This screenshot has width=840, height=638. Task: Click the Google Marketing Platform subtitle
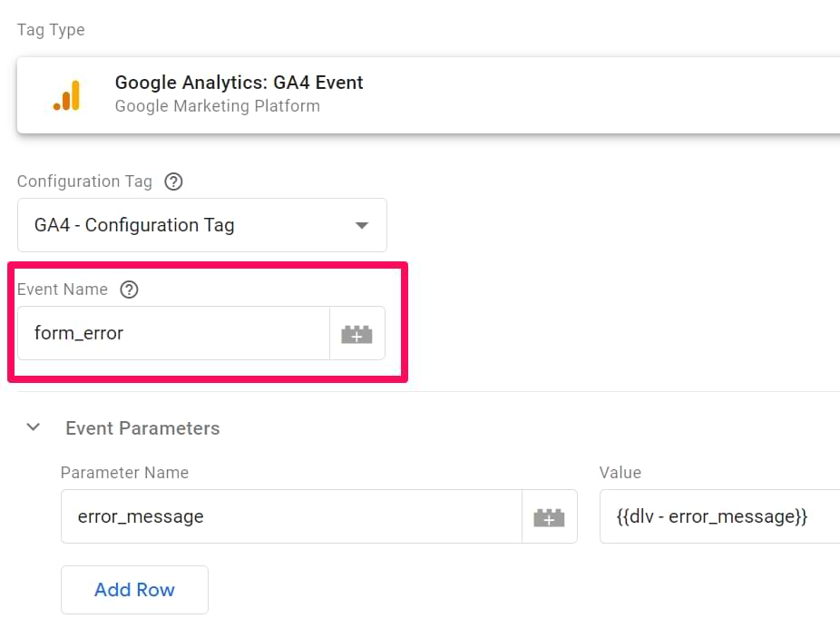(x=217, y=106)
